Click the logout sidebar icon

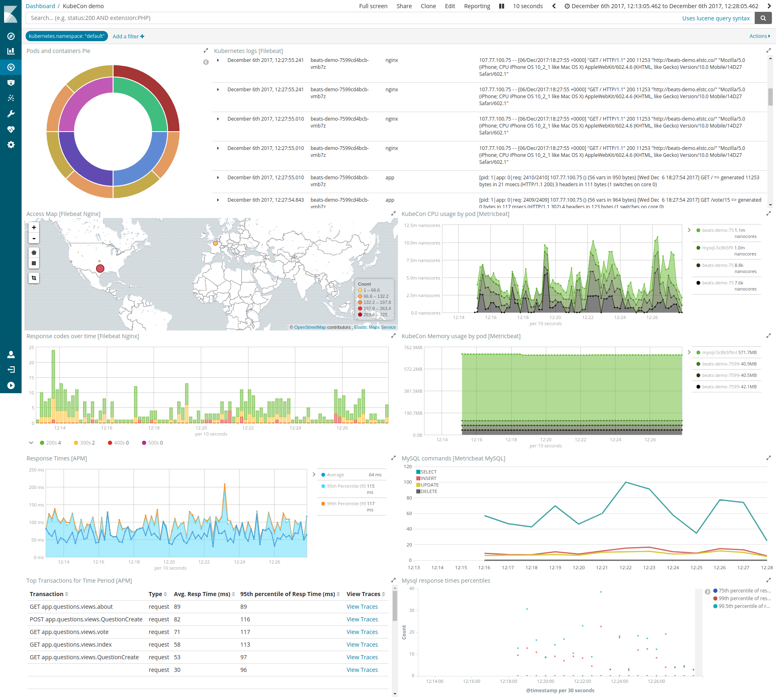point(11,370)
